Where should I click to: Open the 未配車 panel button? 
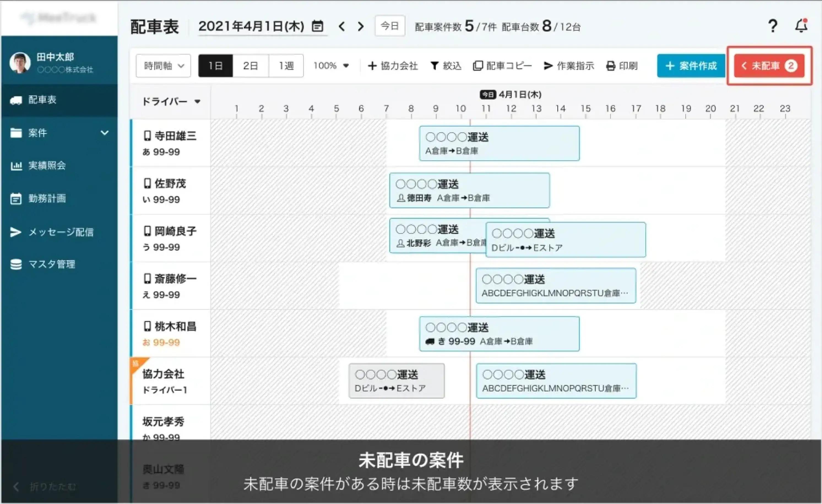coord(769,66)
